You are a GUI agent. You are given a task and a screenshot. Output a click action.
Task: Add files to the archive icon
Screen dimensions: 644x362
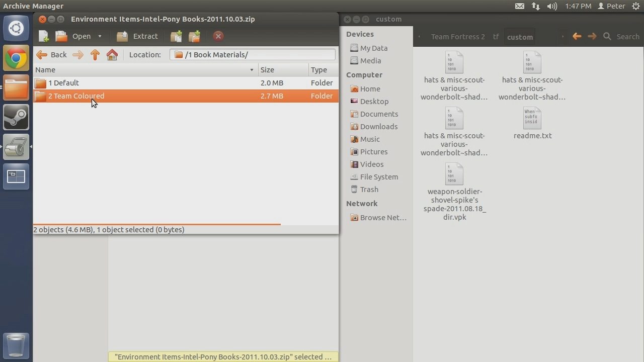pyautogui.click(x=176, y=36)
